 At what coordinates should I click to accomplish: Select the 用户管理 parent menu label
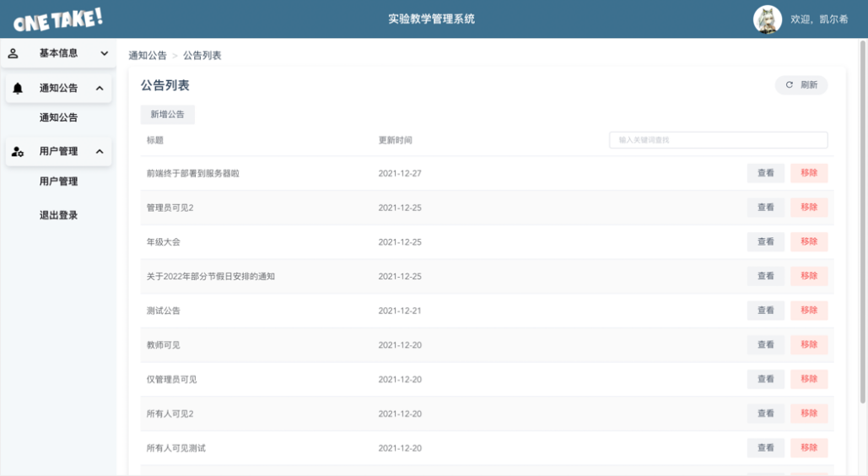pyautogui.click(x=58, y=151)
